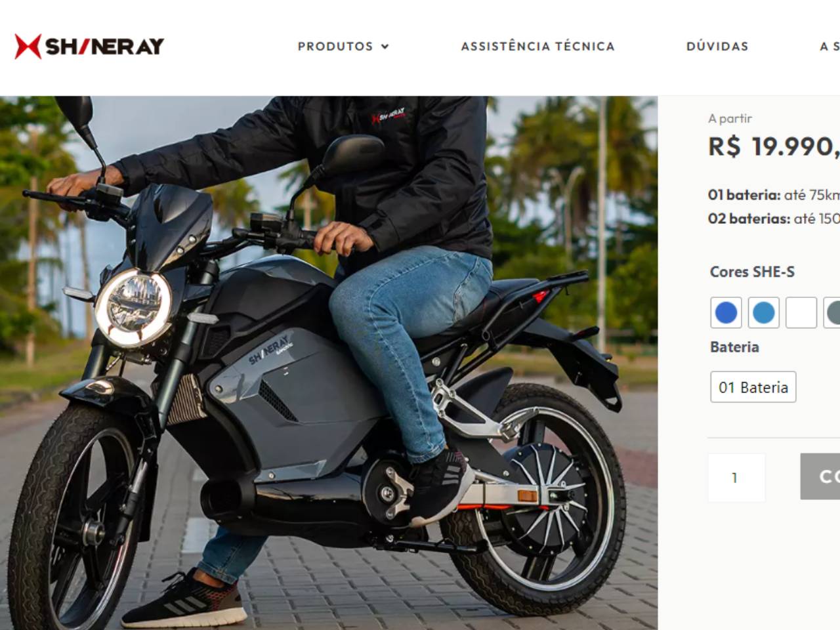
Task: Choose the light blue color swatch
Action: coord(764,312)
